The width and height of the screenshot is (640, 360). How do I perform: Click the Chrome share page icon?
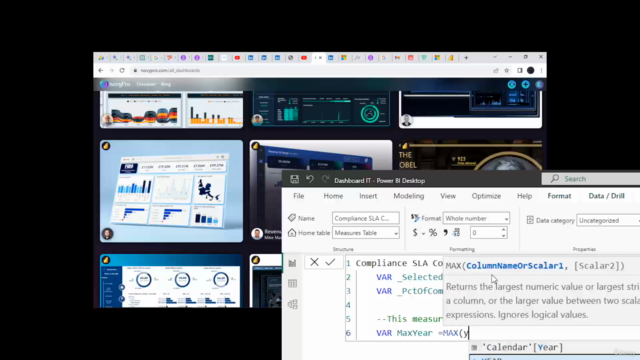(x=496, y=70)
